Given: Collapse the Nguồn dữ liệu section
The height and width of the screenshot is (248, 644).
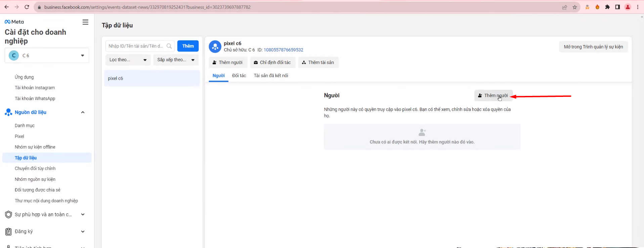Looking at the screenshot, I should pos(83,112).
